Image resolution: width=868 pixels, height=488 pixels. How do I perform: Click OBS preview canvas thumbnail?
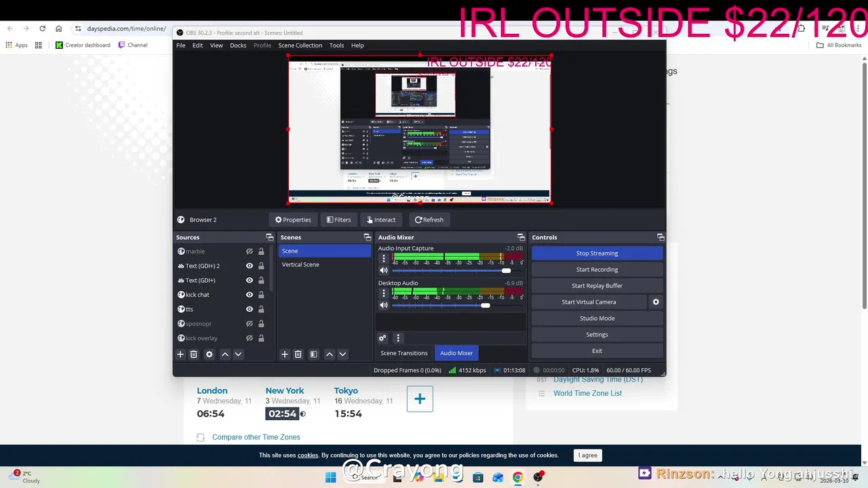pyautogui.click(x=419, y=129)
